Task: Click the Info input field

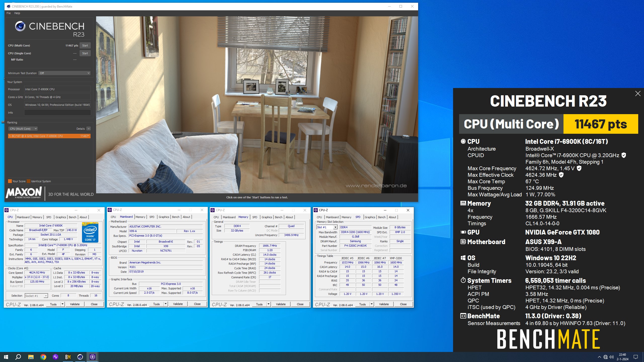Action: point(57,113)
